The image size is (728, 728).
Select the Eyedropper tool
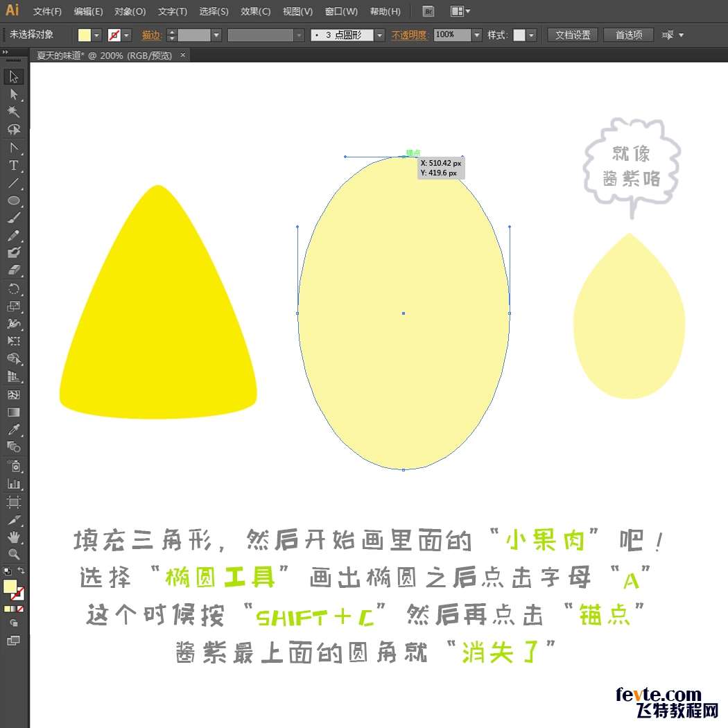13,429
